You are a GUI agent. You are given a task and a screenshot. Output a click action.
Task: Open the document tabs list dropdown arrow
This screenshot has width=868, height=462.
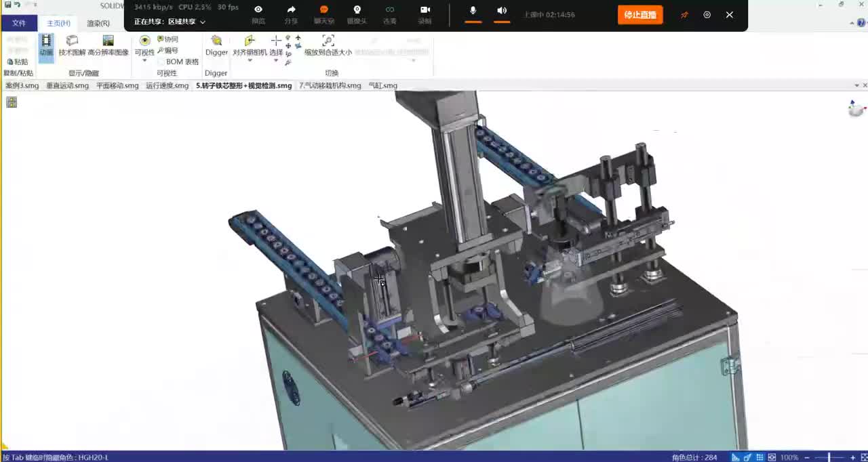(x=856, y=85)
